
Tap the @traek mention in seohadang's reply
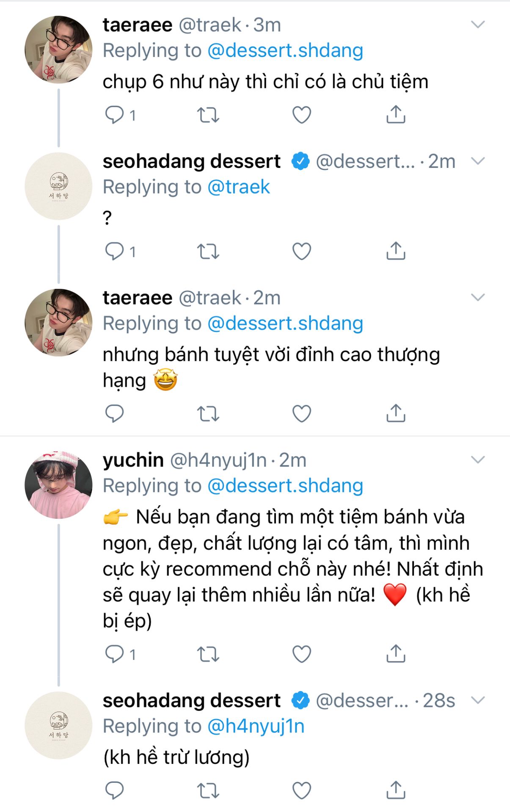coord(239,187)
